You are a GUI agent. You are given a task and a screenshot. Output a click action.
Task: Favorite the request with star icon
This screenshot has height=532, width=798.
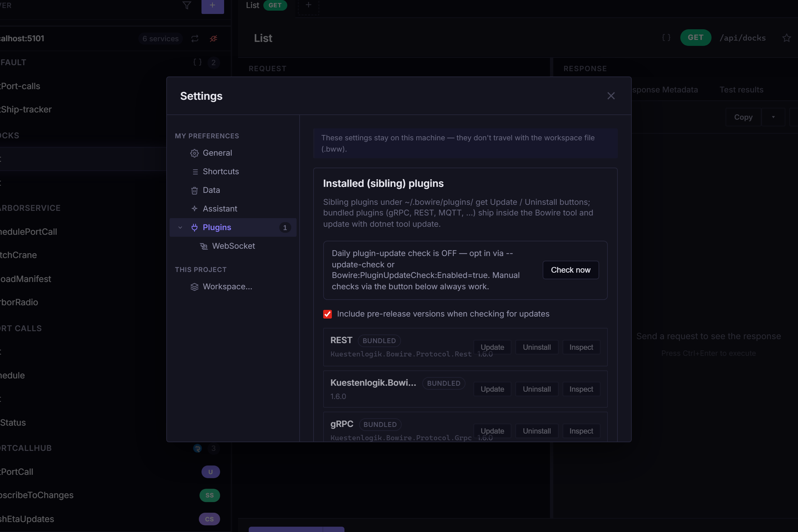(786, 38)
